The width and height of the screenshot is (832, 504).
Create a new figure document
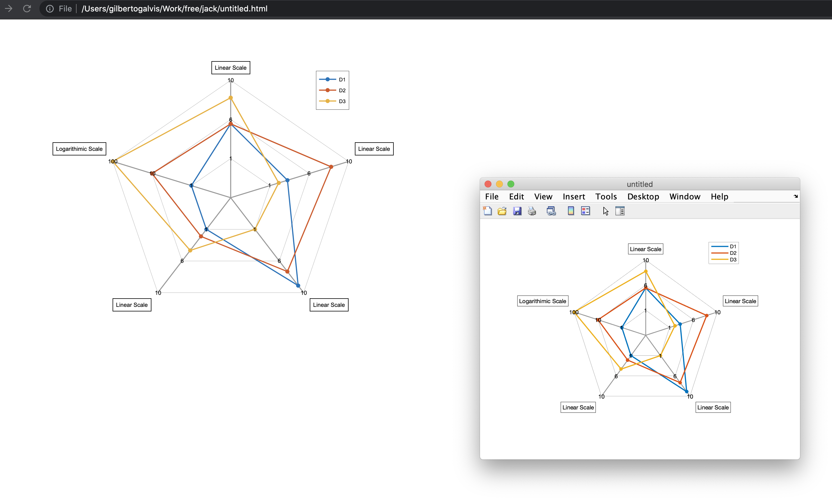488,211
